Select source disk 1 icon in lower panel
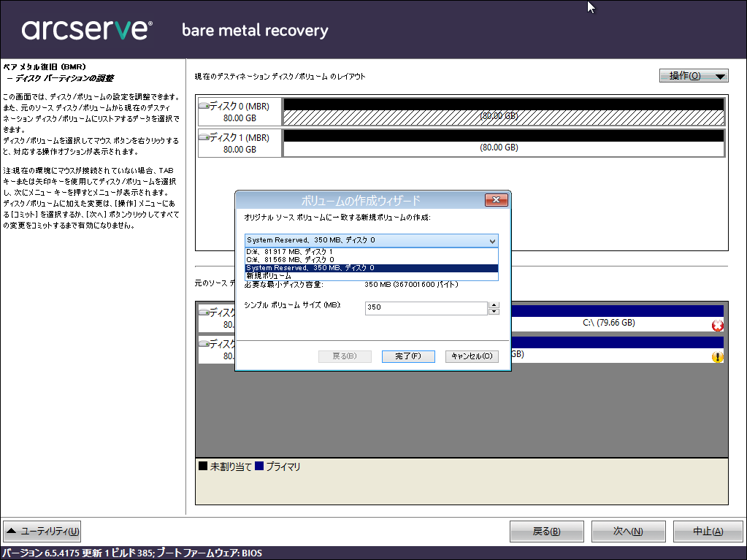This screenshot has height=560, width=747. pos(204,343)
